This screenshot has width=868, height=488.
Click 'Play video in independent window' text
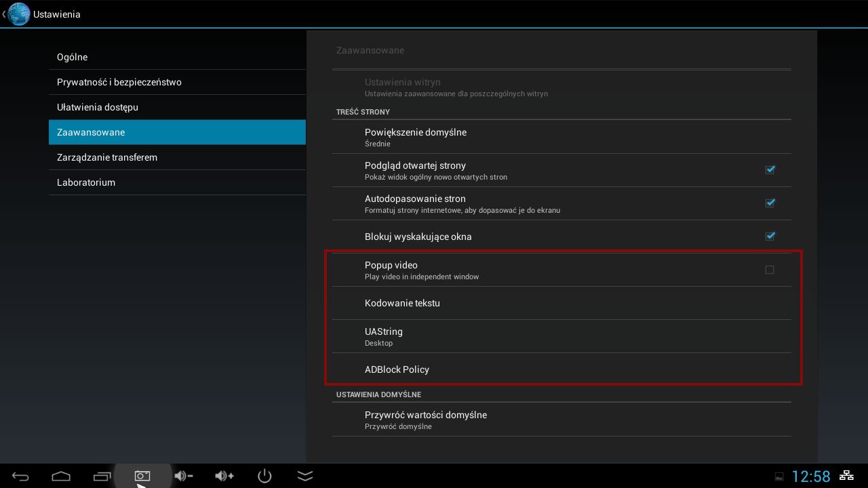coord(422,277)
